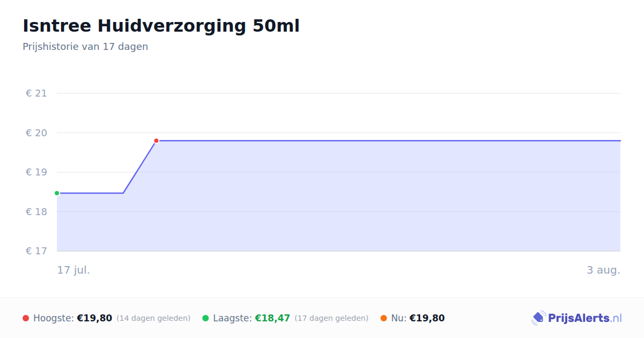The image size is (644, 338).
Task: Click the Isntree Huidverzorging 50ml title
Action: pos(161,26)
